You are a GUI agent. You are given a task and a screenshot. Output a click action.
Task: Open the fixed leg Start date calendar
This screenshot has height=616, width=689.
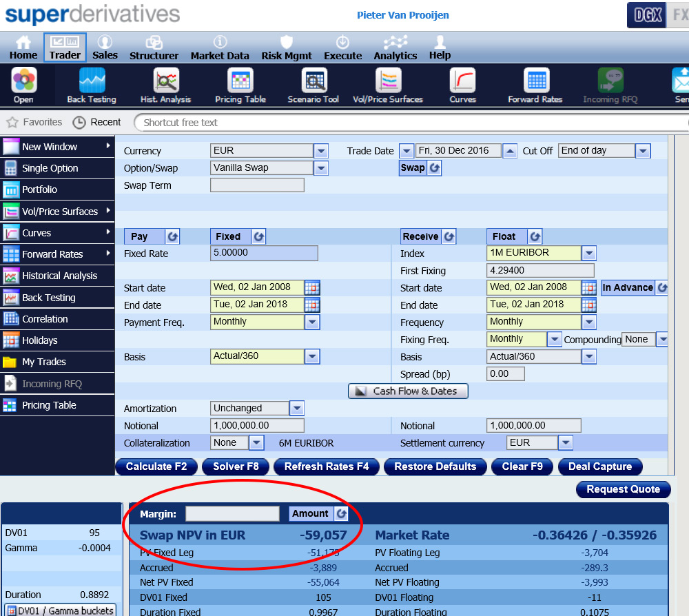312,288
